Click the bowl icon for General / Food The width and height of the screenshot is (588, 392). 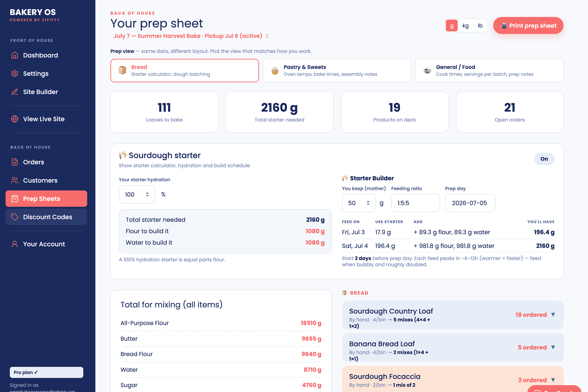427,70
